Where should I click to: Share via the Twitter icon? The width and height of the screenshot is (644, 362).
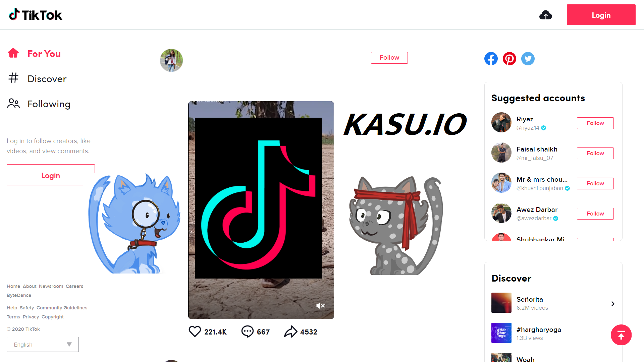click(528, 59)
